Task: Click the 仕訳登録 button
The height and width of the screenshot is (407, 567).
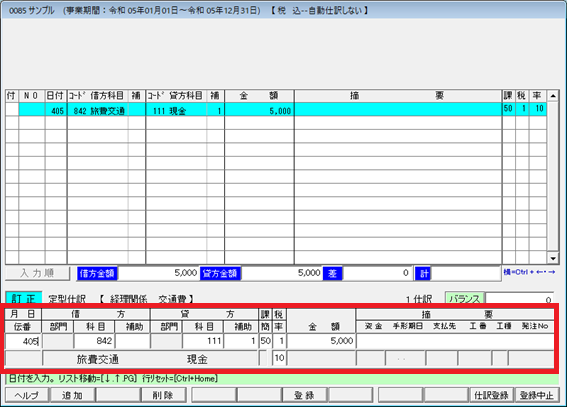Action: 491,395
